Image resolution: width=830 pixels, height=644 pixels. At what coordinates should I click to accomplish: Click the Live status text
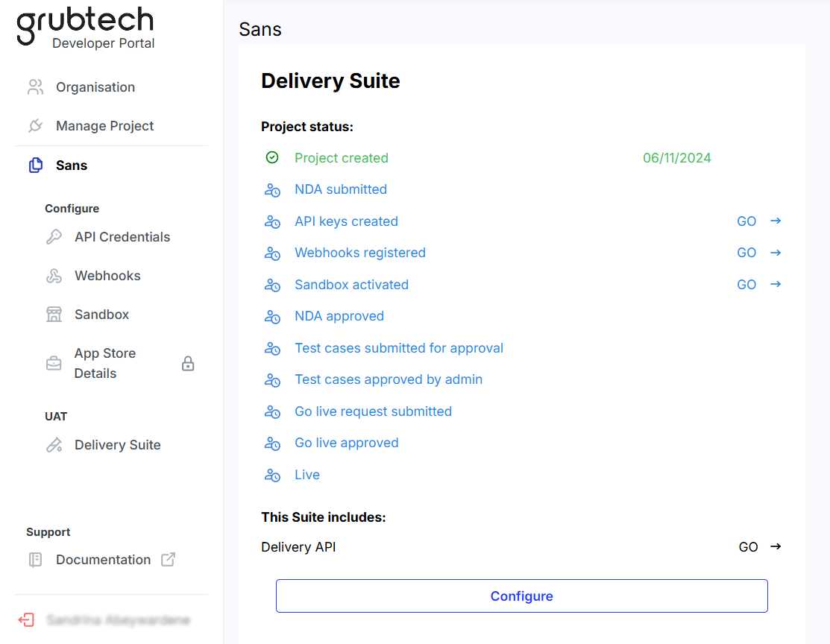pyautogui.click(x=307, y=475)
